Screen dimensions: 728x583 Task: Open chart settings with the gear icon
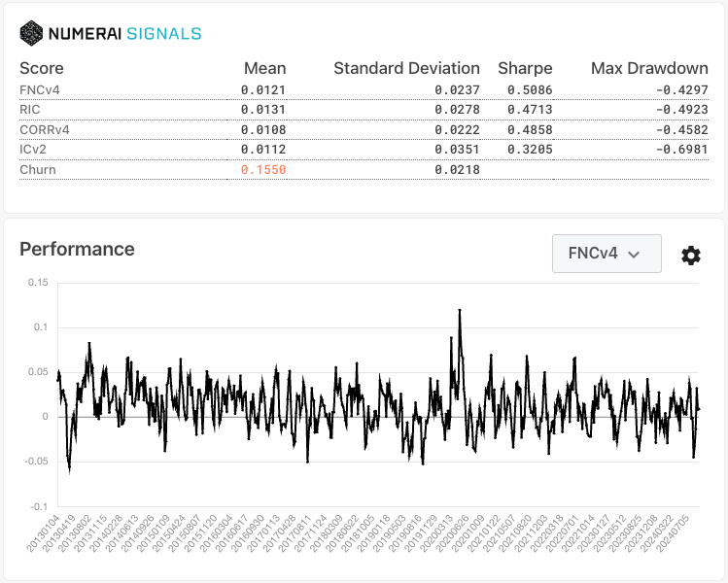690,255
